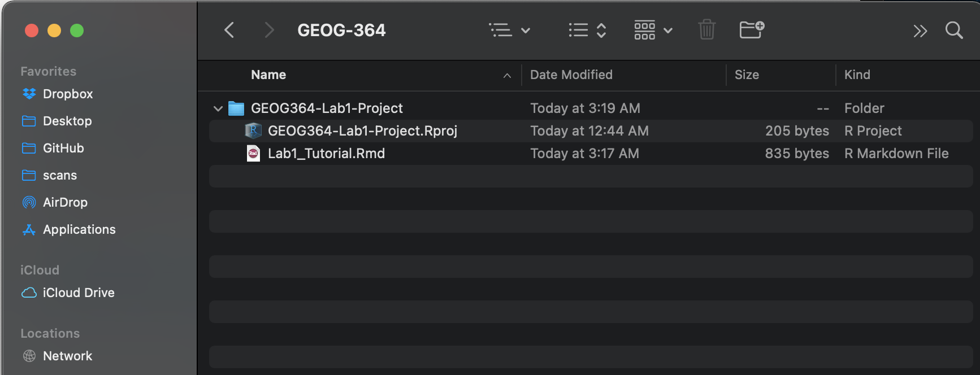Click the back navigation arrow
980x375 pixels.
(229, 30)
